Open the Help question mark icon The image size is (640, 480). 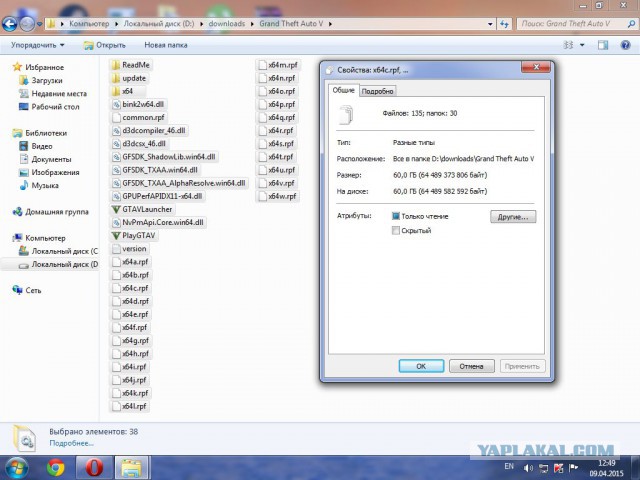(625, 45)
